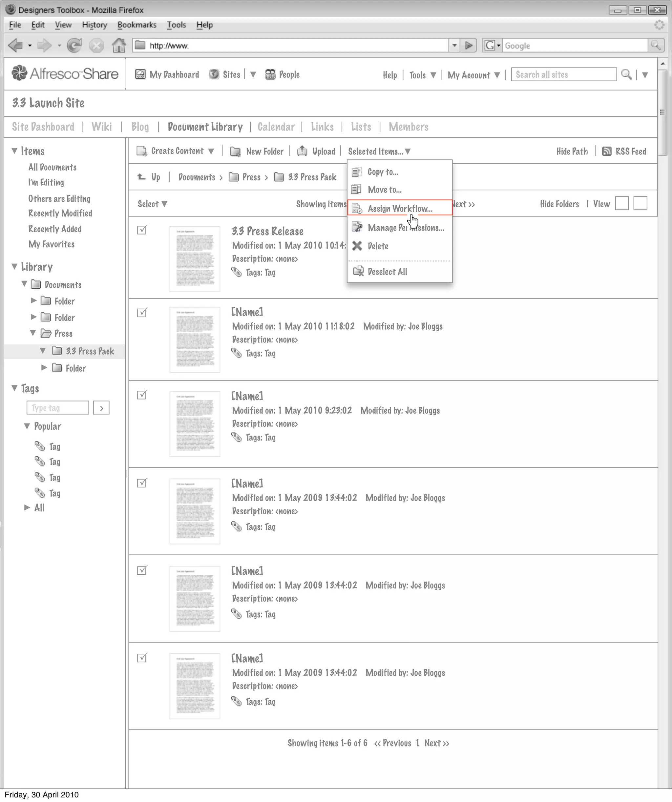Image resolution: width=672 pixels, height=802 pixels.
Task: Click the Type tag input field
Action: [58, 408]
